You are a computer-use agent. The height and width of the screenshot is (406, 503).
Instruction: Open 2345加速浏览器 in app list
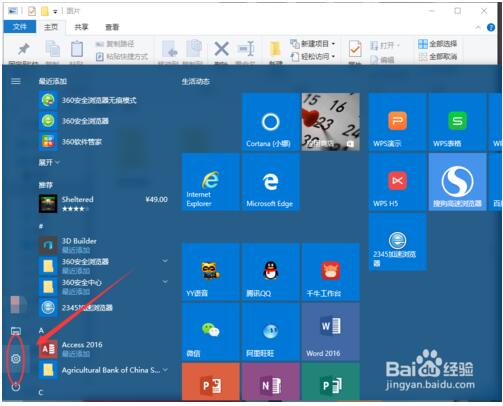pyautogui.click(x=103, y=307)
